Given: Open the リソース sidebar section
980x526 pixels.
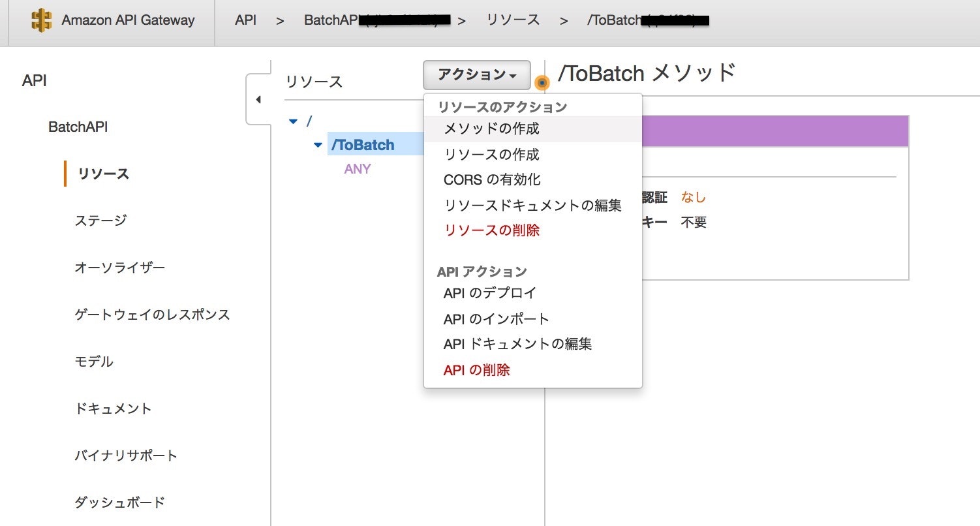Looking at the screenshot, I should (x=103, y=174).
